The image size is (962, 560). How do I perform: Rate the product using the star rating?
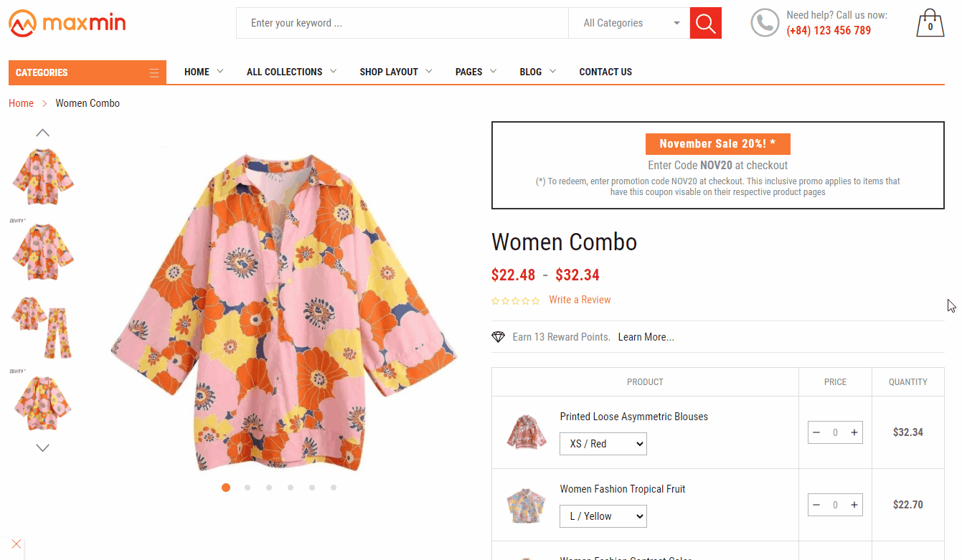pyautogui.click(x=516, y=301)
